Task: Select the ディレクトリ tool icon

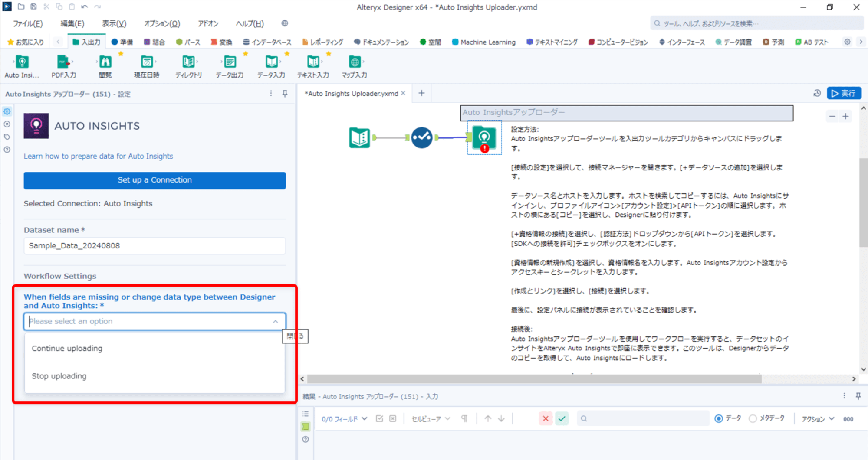Action: pos(188,62)
